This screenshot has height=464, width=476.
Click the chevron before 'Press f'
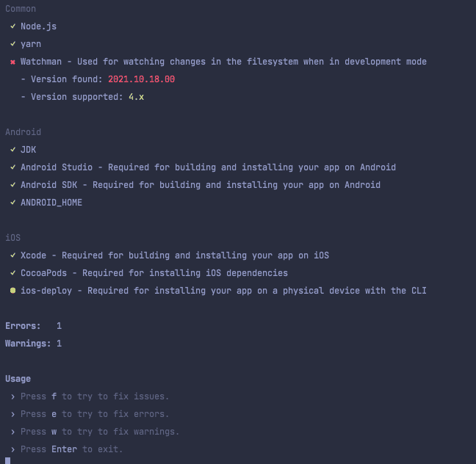[x=13, y=396]
